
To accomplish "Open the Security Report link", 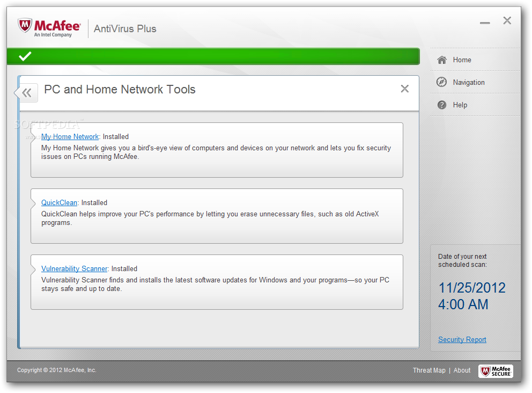I will (x=462, y=340).
